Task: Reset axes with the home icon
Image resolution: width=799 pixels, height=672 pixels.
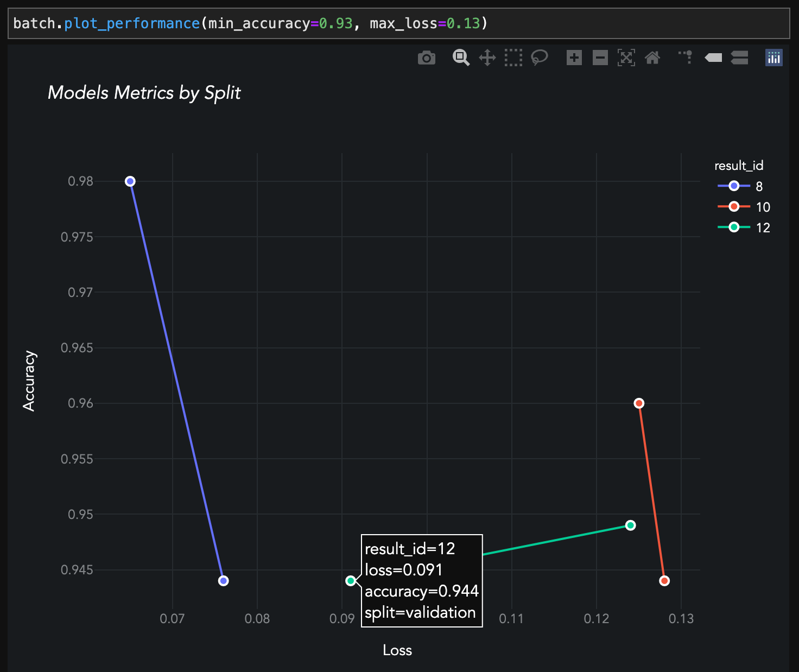Action: [652, 58]
